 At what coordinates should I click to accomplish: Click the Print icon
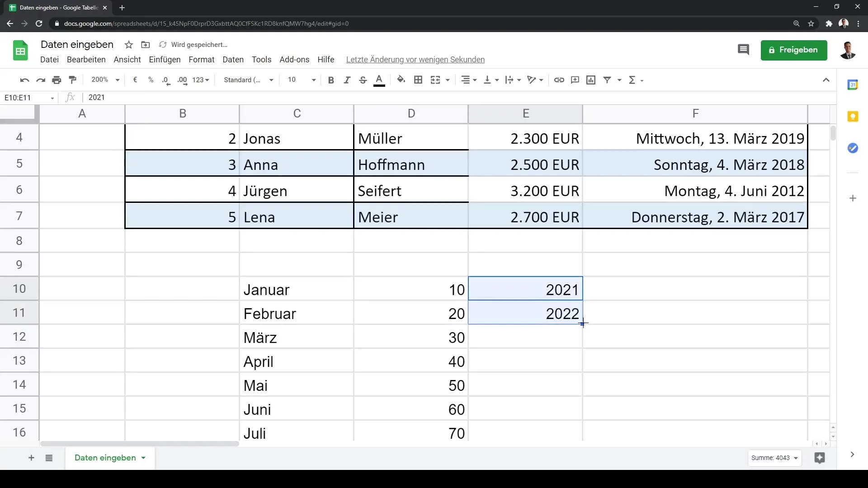[57, 80]
